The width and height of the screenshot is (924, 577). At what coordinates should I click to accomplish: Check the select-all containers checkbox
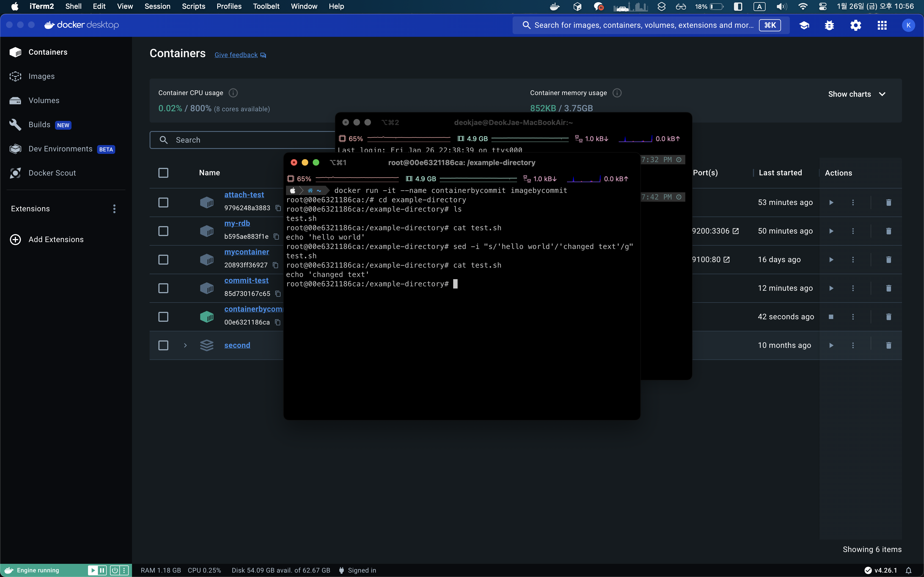163,173
